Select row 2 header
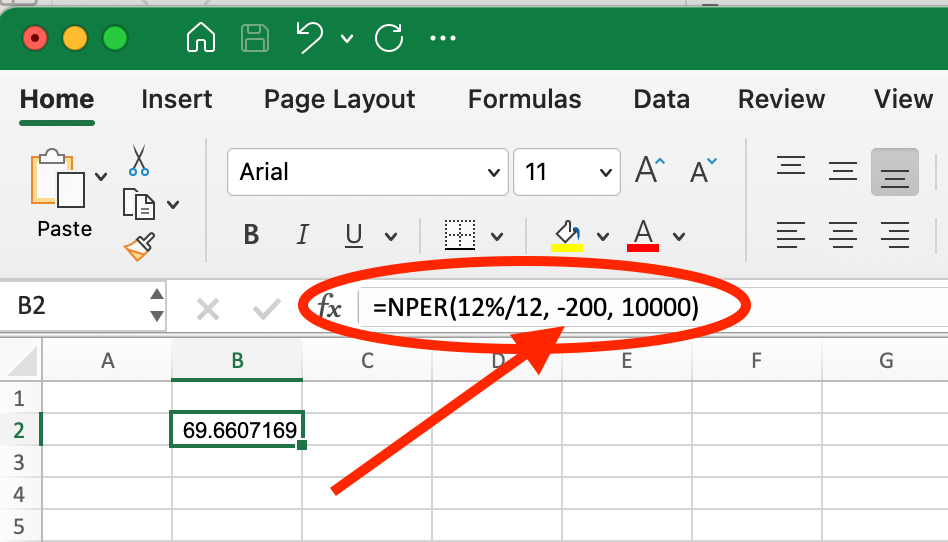 (x=20, y=430)
